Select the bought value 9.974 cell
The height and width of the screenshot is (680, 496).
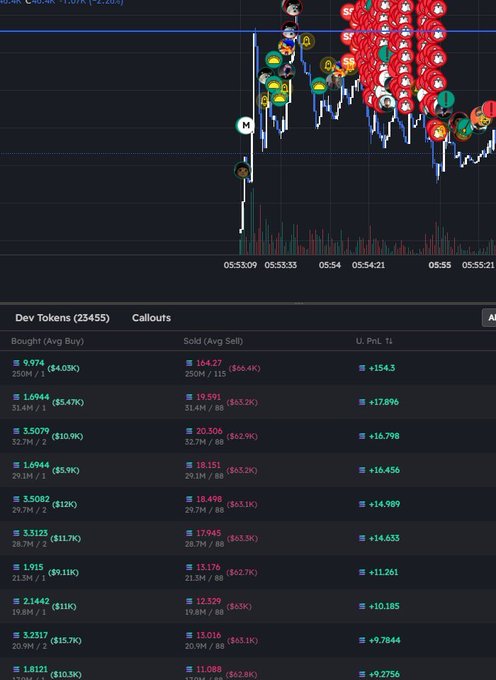33,363
